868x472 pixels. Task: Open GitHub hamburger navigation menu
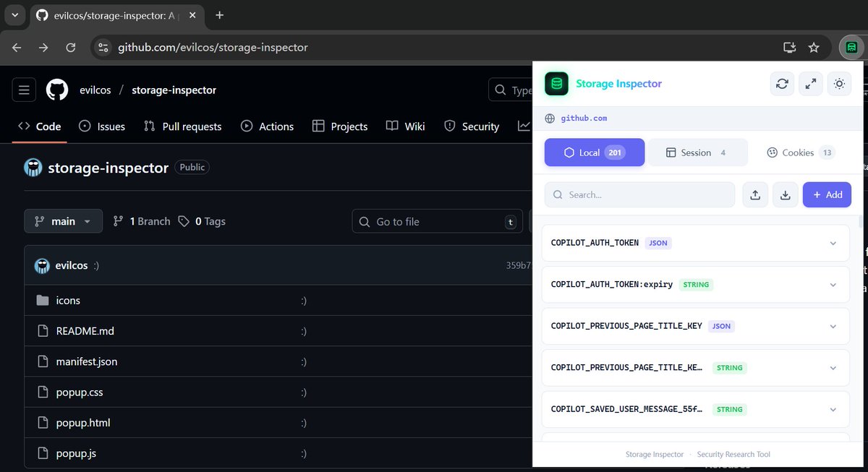(24, 90)
